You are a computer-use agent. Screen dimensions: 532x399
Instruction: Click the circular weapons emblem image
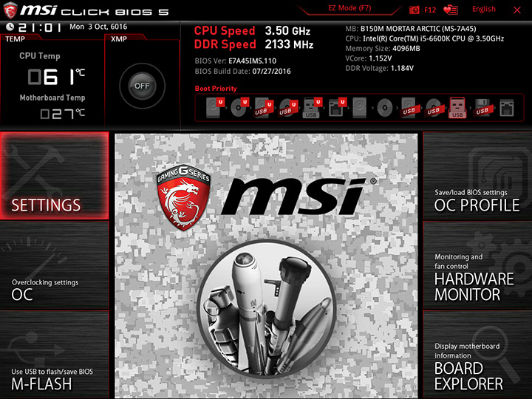point(266,309)
